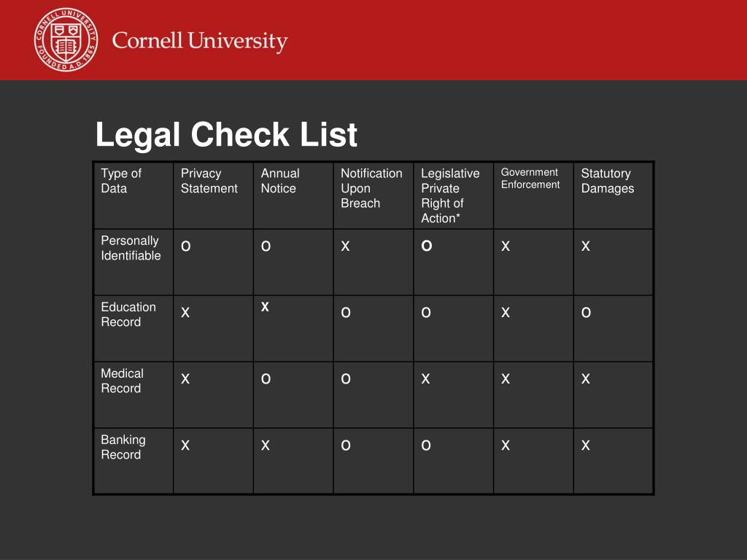Select the Legal Check List title
The width and height of the screenshot is (747, 560).
point(226,134)
